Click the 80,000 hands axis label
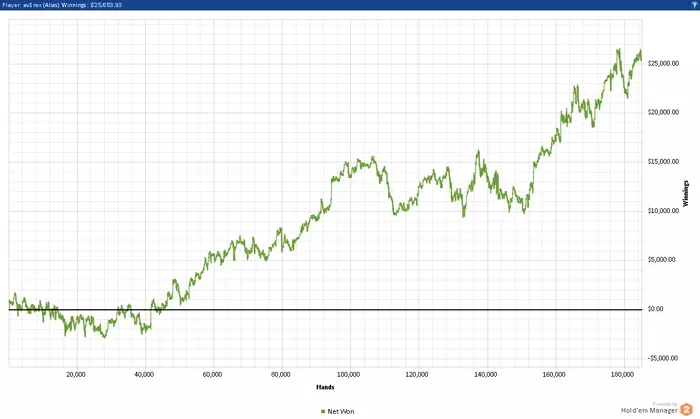This screenshot has height=419, width=700. [x=281, y=375]
